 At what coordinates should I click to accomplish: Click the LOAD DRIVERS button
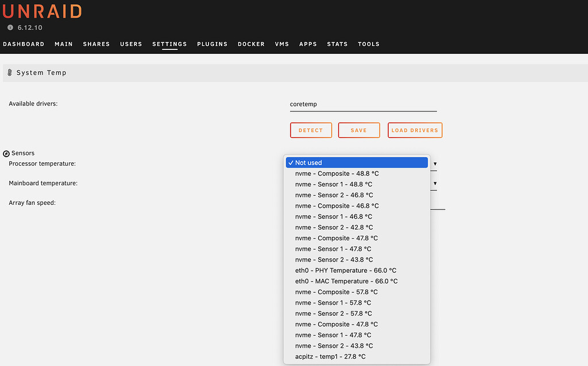click(415, 130)
